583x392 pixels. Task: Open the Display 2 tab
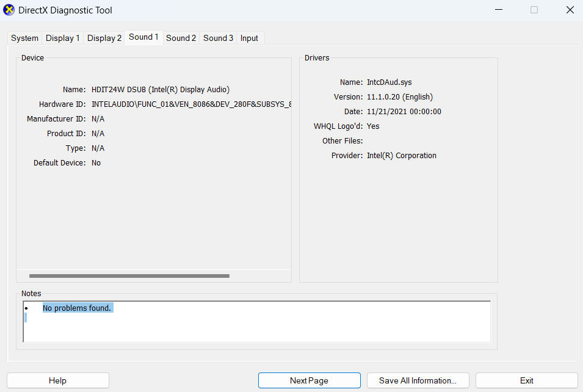104,38
